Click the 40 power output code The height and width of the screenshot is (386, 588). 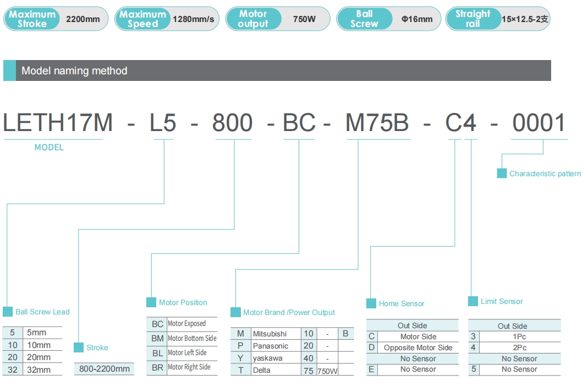(x=309, y=358)
